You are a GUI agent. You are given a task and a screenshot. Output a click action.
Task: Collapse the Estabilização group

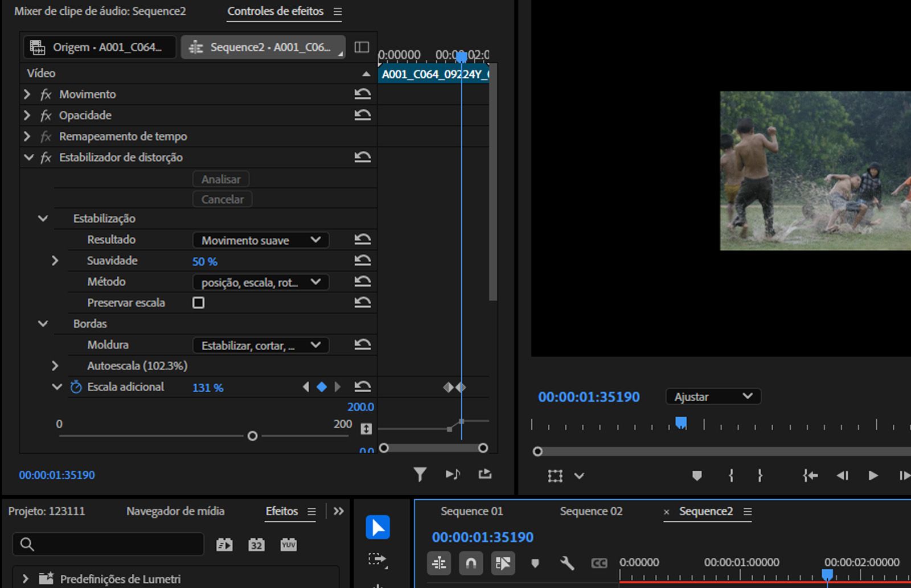pyautogui.click(x=43, y=219)
